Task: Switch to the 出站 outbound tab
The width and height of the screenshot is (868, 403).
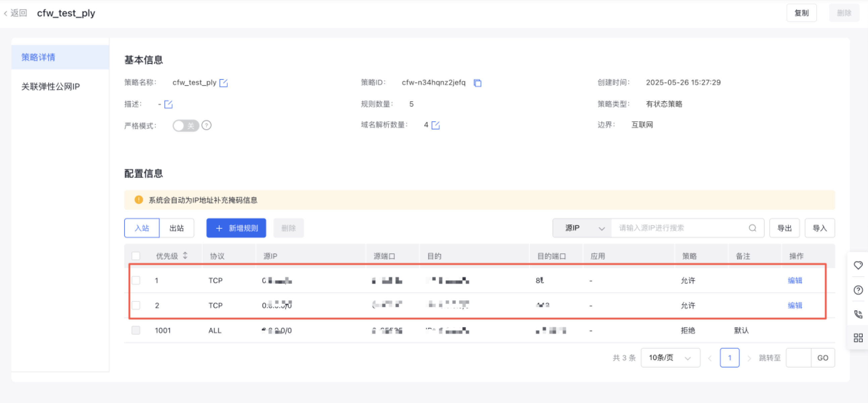Action: [x=177, y=228]
